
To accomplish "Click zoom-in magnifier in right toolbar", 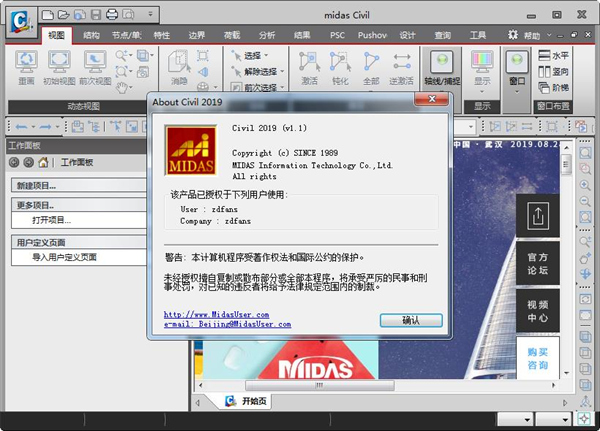I will pyautogui.click(x=585, y=185).
